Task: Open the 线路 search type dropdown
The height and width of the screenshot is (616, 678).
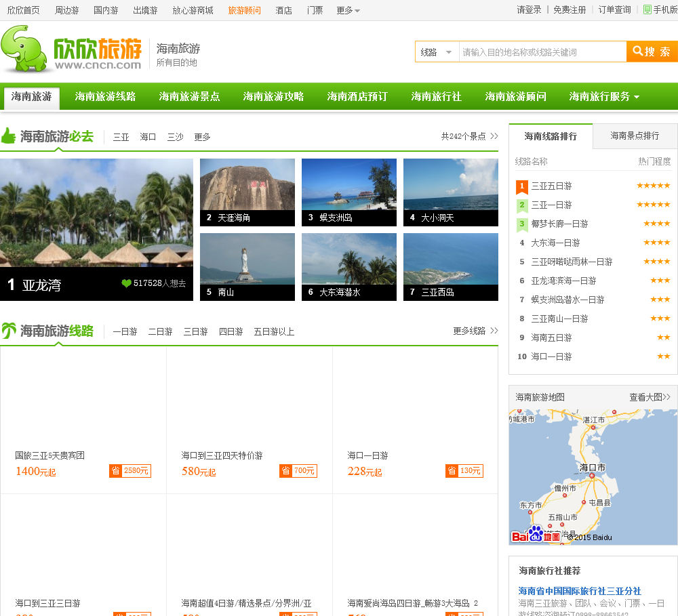Action: 437,52
